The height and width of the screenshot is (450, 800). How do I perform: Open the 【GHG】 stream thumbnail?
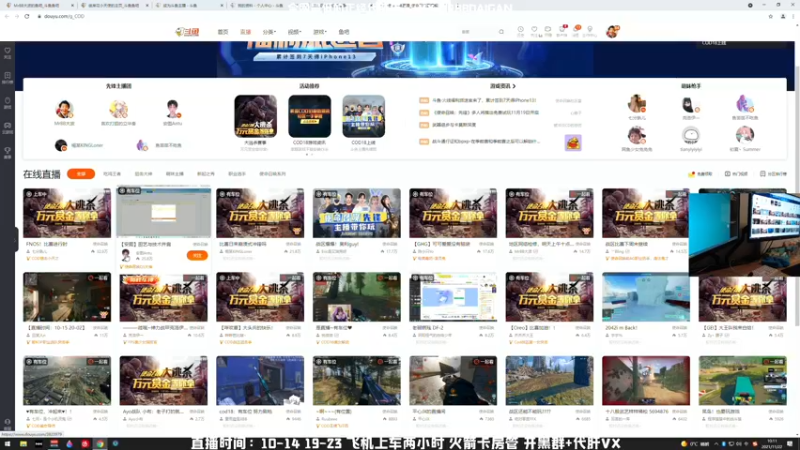[453, 213]
